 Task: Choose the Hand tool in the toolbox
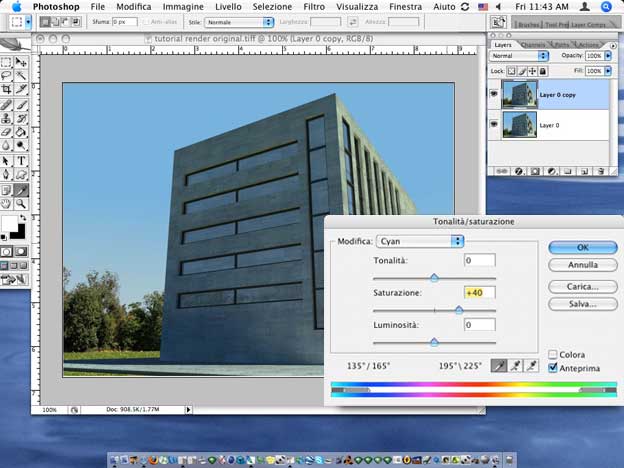click(7, 203)
